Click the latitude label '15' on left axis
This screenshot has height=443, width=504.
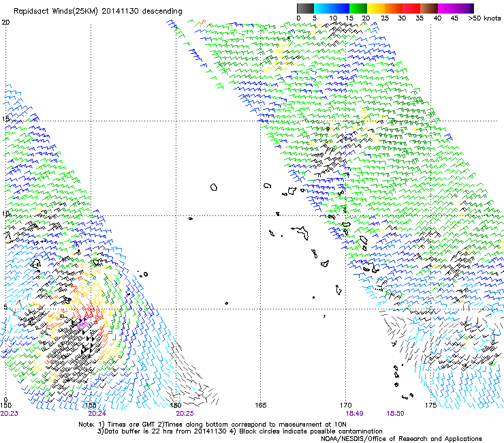click(x=5, y=119)
